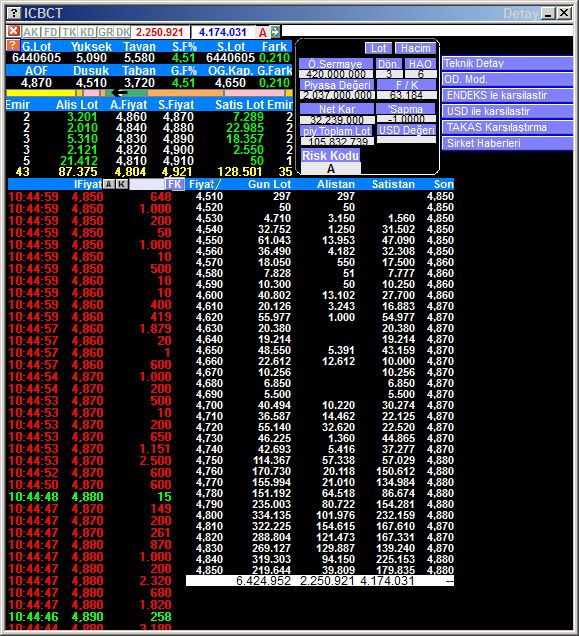Viewport: 579px width, 636px height.
Task: Open Sirket Haberleri
Action: click(507, 143)
